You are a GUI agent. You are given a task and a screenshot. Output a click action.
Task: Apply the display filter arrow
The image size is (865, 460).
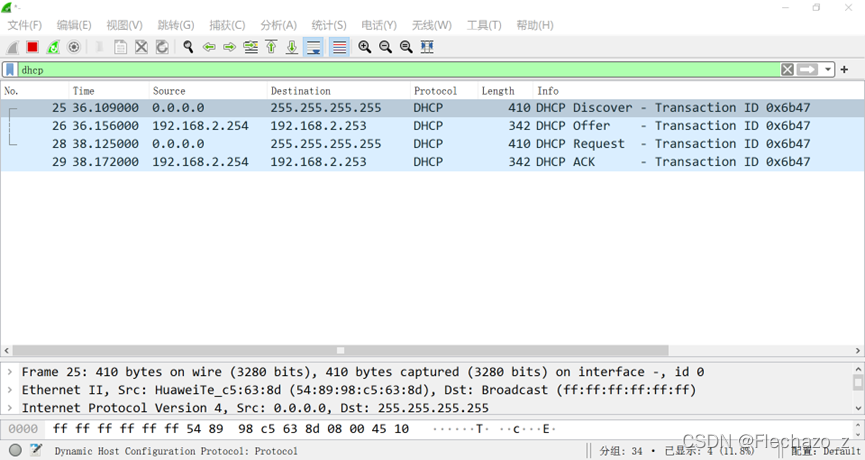tap(807, 70)
